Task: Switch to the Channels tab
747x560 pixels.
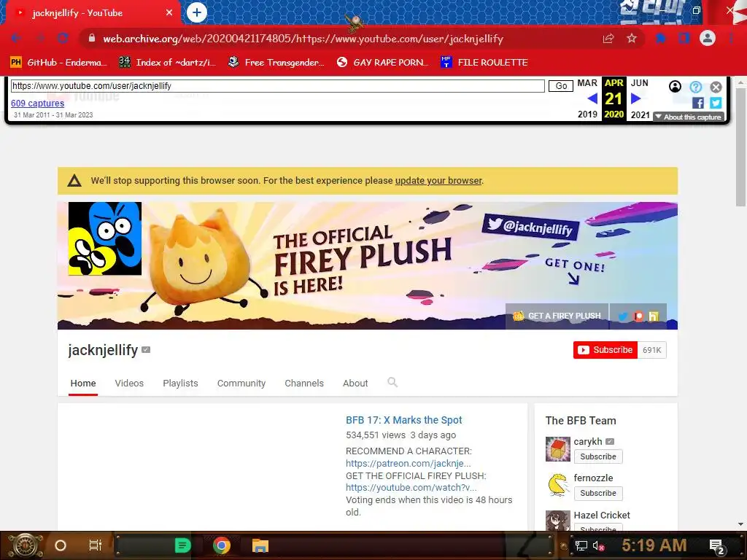Action: pyautogui.click(x=304, y=384)
